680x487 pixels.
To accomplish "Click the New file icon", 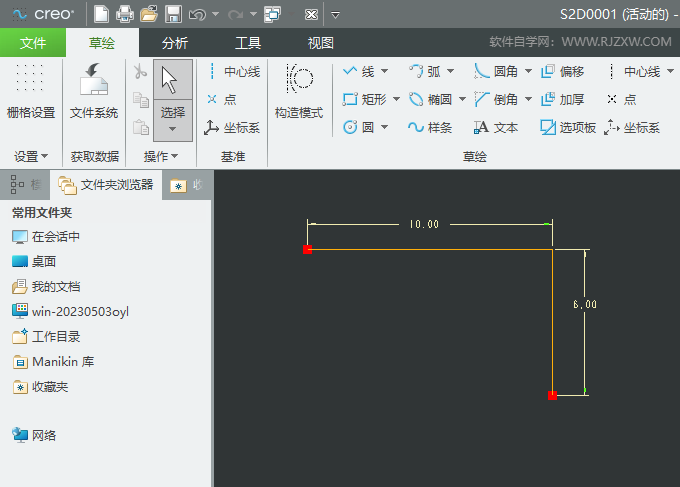I will click(x=101, y=14).
